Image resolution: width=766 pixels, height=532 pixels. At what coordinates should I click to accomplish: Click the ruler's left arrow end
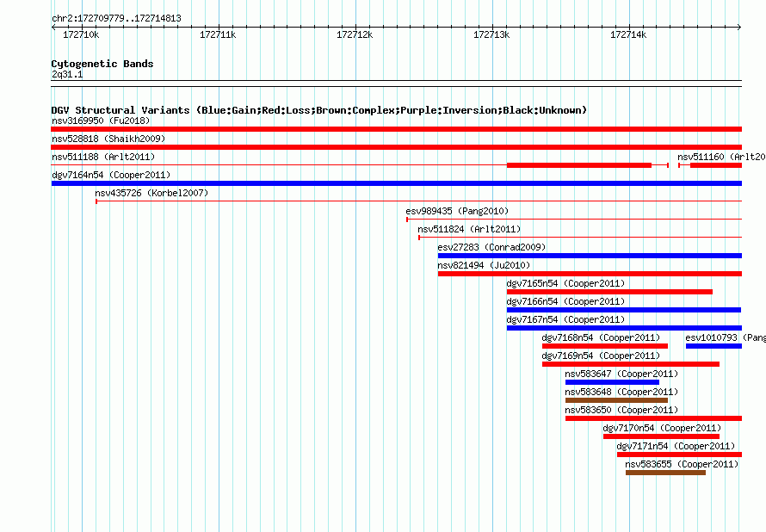(x=53, y=27)
